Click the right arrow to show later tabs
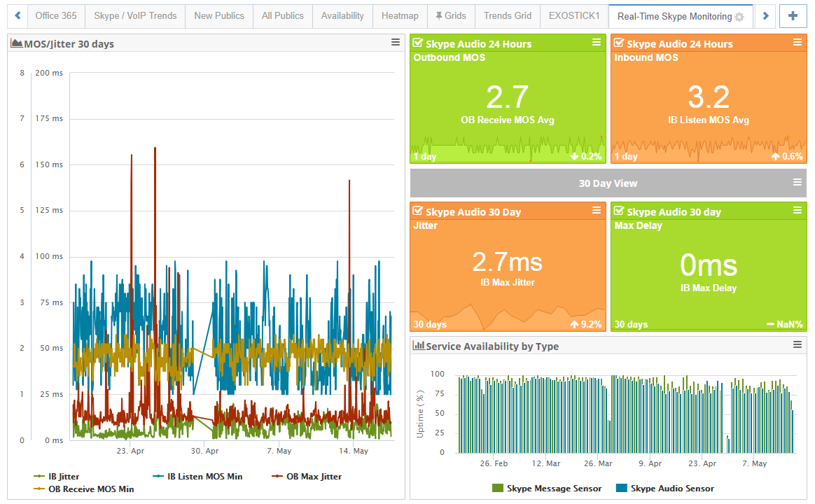 pyautogui.click(x=765, y=15)
